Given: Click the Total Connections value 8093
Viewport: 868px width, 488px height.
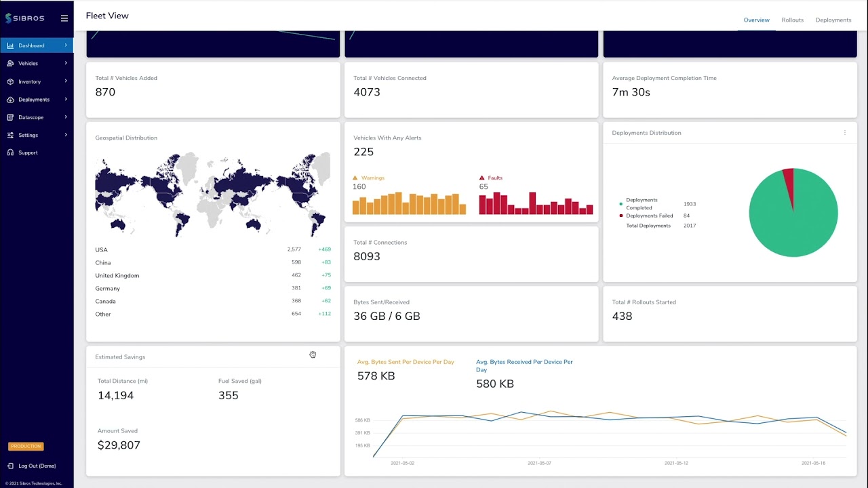Looking at the screenshot, I should [367, 256].
